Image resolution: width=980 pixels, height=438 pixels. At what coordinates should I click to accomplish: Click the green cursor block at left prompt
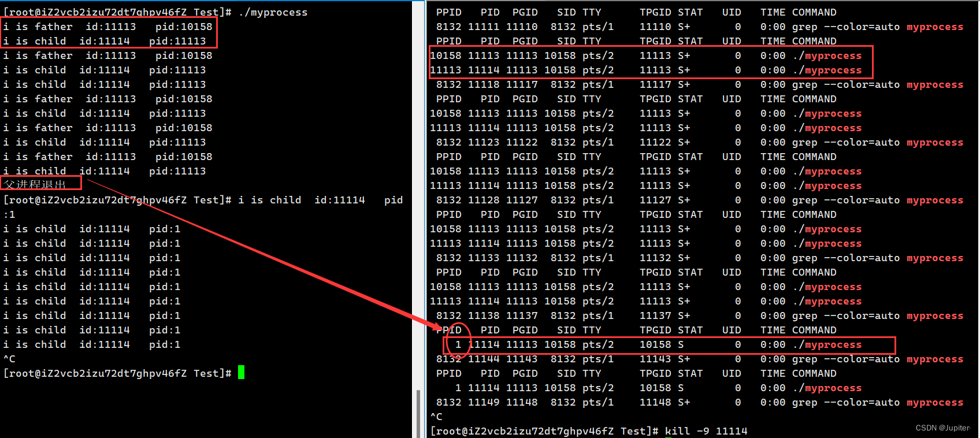241,373
